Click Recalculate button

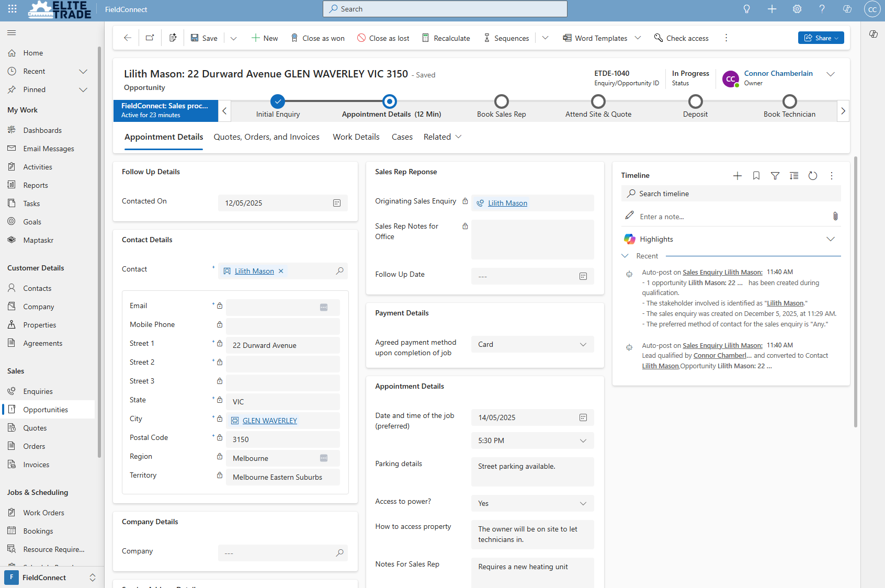[x=446, y=38]
